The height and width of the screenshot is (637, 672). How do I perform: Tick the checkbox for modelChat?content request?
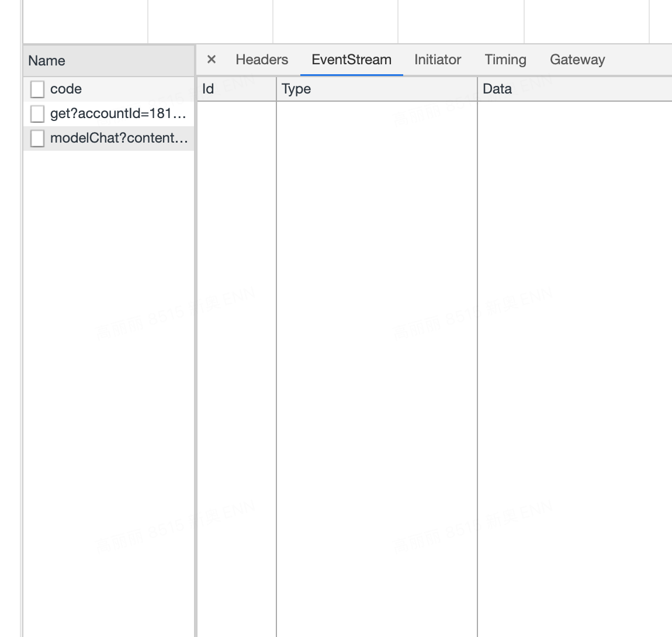37,139
